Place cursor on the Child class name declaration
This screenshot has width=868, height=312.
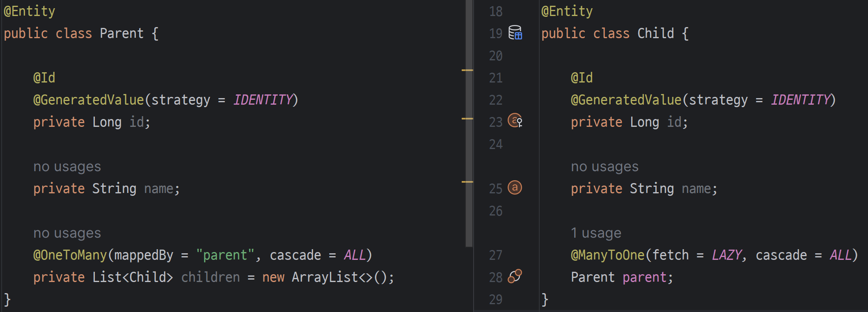[655, 34]
